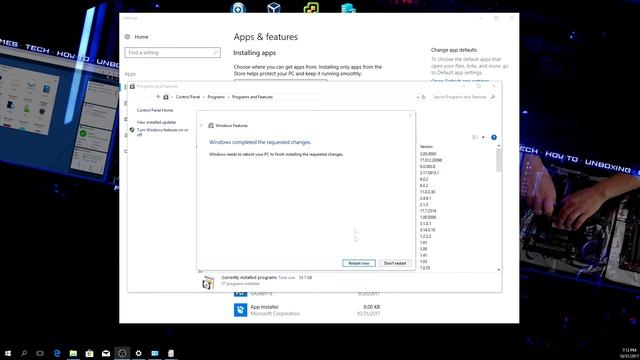The image size is (640, 360).
Task: Refresh the Programs and Features list
Action: pos(424,97)
